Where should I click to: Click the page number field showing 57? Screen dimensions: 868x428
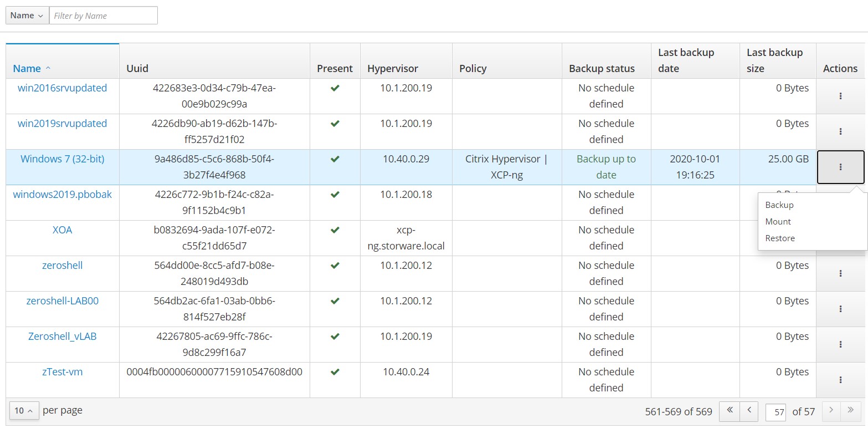coord(775,412)
